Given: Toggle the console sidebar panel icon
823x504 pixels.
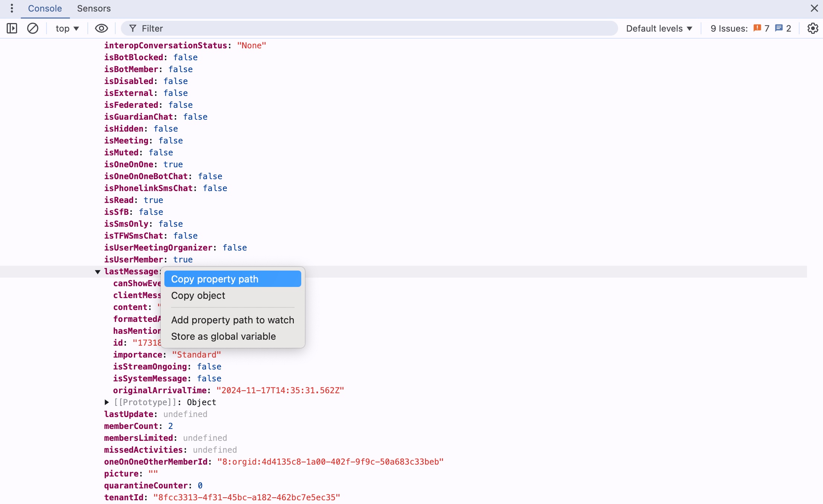Looking at the screenshot, I should pyautogui.click(x=12, y=28).
